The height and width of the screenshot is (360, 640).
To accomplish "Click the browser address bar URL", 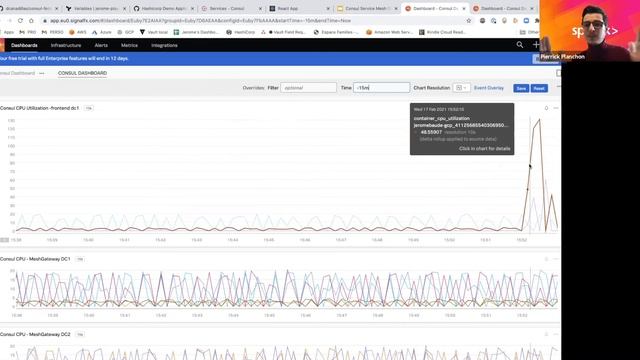I will coord(200,20).
